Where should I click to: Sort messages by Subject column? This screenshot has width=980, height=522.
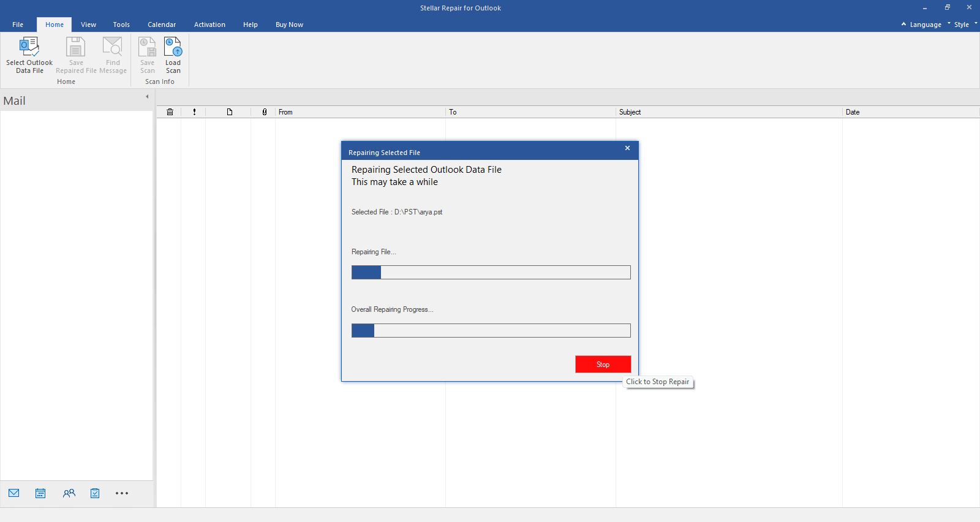click(729, 112)
